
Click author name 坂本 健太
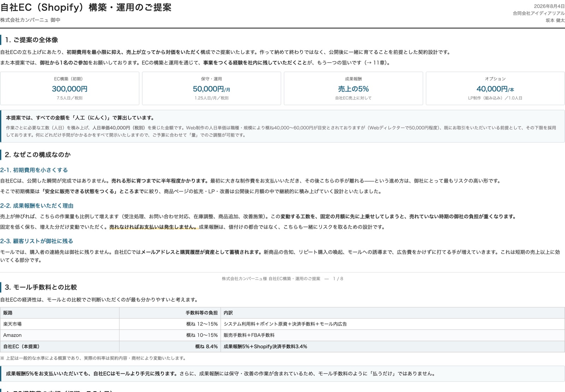point(555,20)
